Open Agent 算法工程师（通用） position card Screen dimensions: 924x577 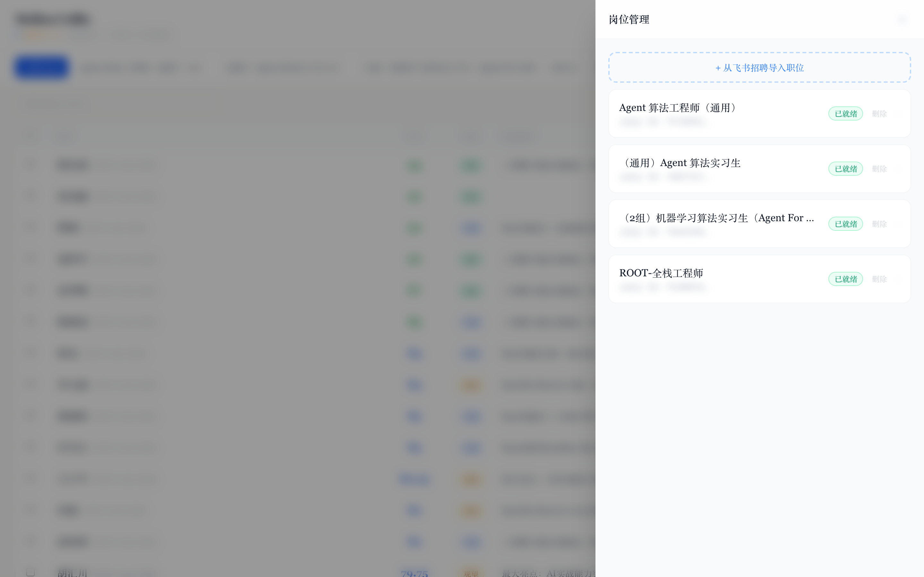(x=677, y=108)
